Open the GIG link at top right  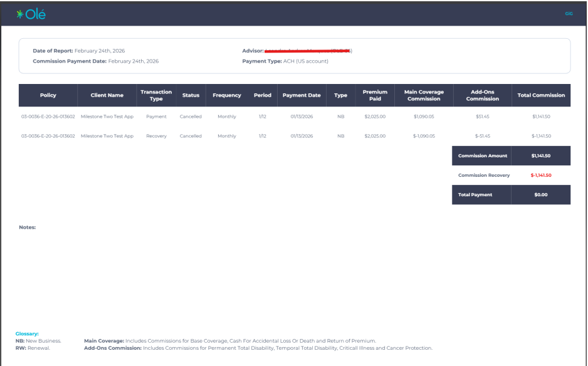click(x=569, y=14)
